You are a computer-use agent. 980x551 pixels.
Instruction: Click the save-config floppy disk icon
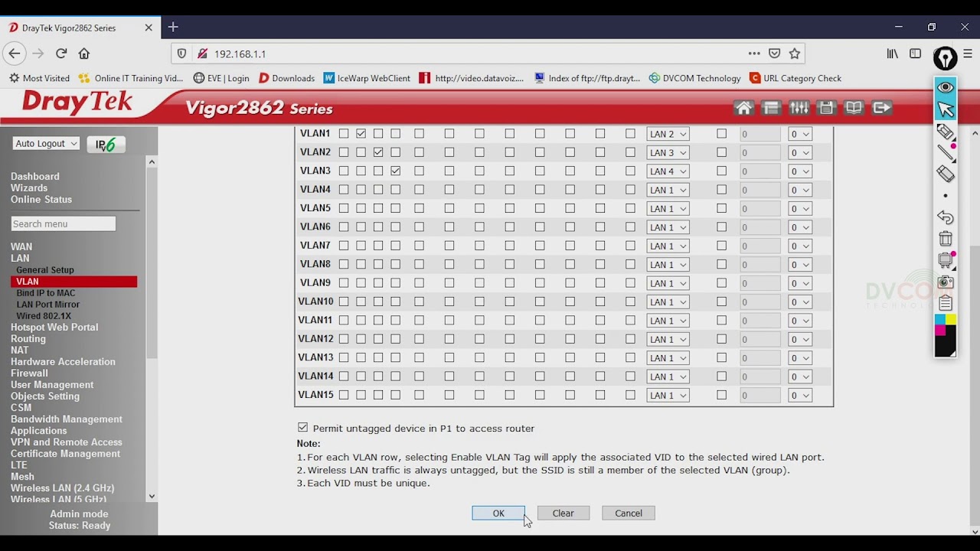click(x=826, y=108)
